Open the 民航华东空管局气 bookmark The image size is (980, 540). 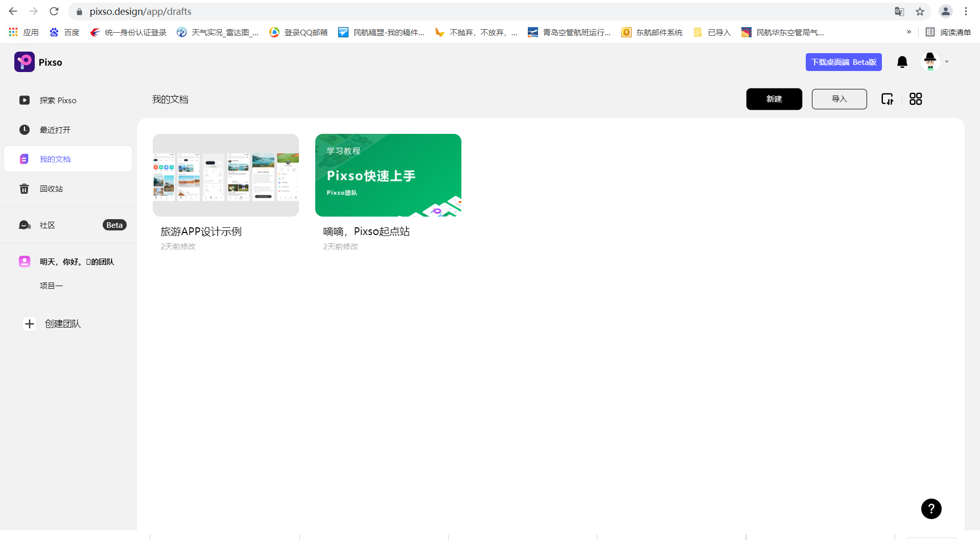click(x=783, y=32)
